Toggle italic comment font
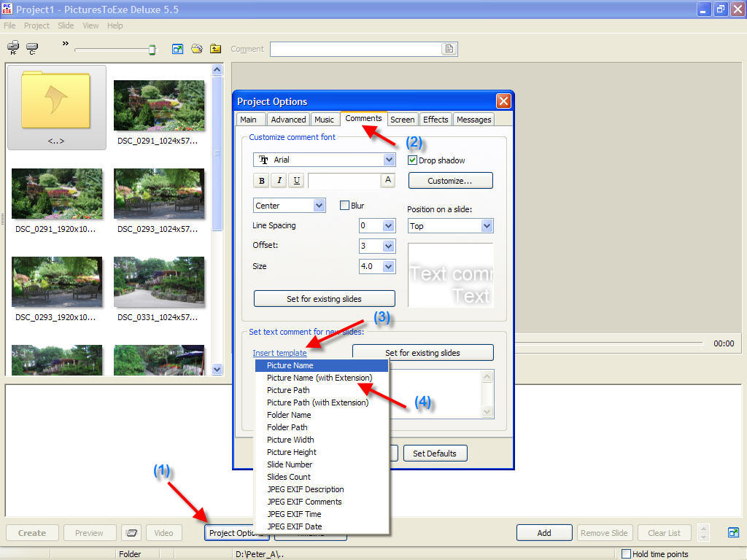 point(279,181)
